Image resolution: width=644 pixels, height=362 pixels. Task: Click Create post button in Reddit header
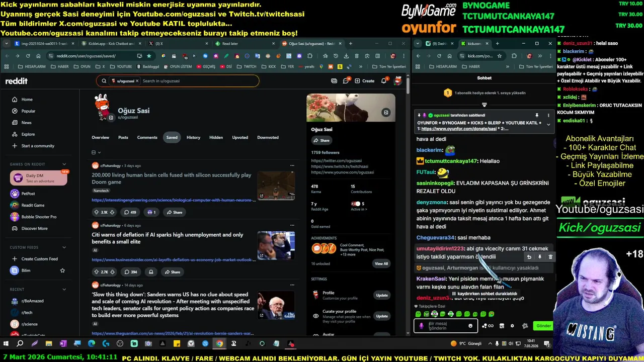(365, 80)
